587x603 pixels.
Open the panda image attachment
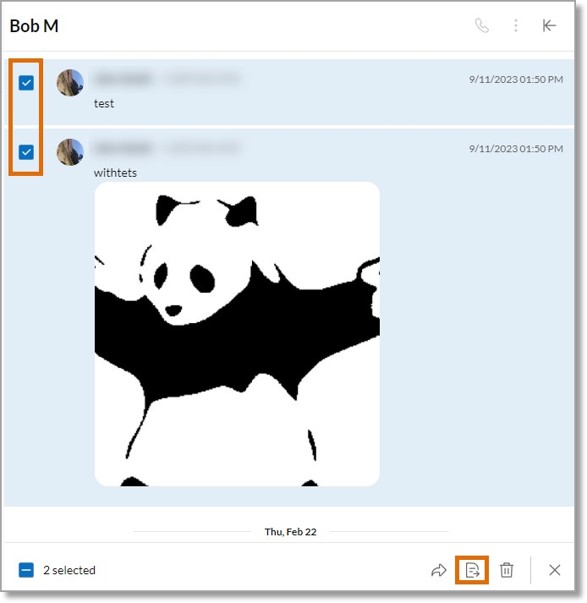click(x=237, y=334)
